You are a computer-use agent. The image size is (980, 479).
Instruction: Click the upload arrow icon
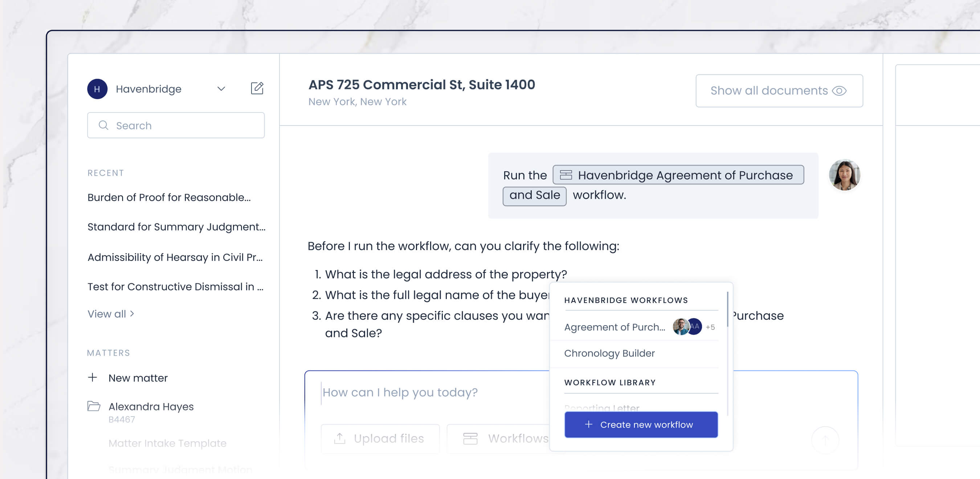pos(339,438)
